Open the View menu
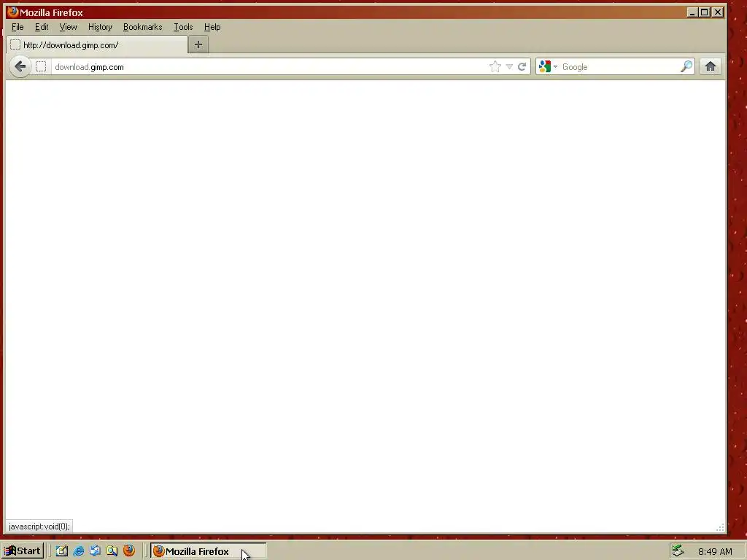 (x=68, y=27)
